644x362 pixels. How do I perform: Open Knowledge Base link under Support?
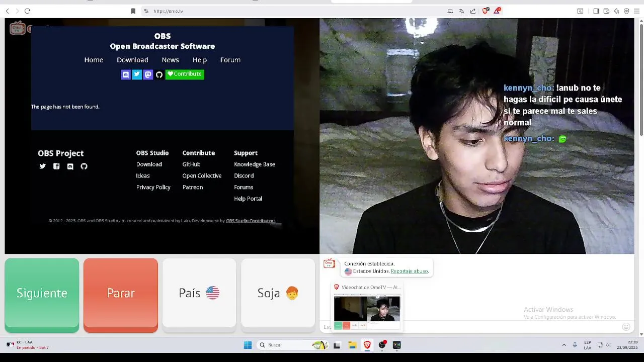[255, 164]
